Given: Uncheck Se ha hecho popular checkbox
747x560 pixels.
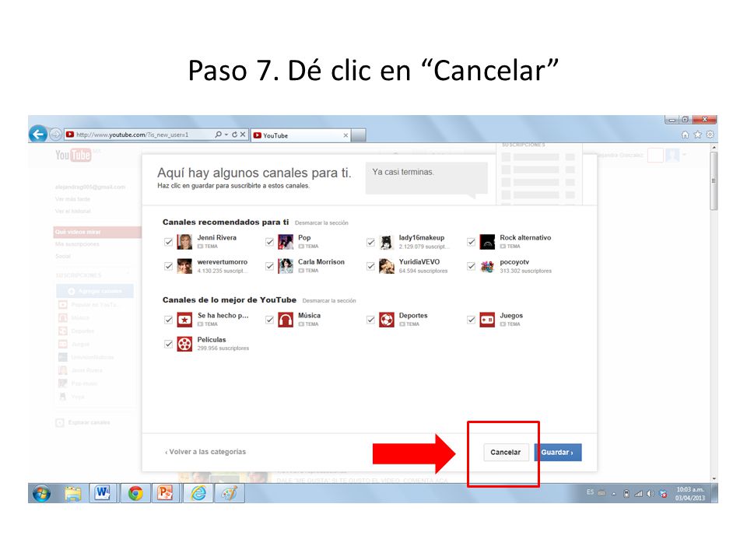Looking at the screenshot, I should coord(168,320).
